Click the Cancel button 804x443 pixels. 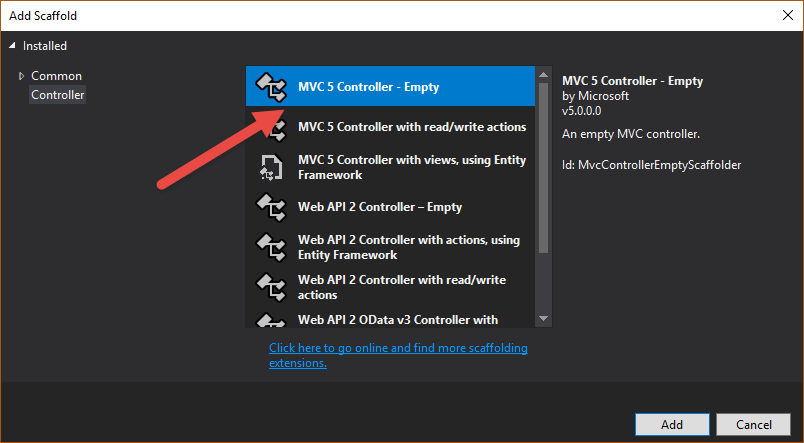tap(754, 425)
